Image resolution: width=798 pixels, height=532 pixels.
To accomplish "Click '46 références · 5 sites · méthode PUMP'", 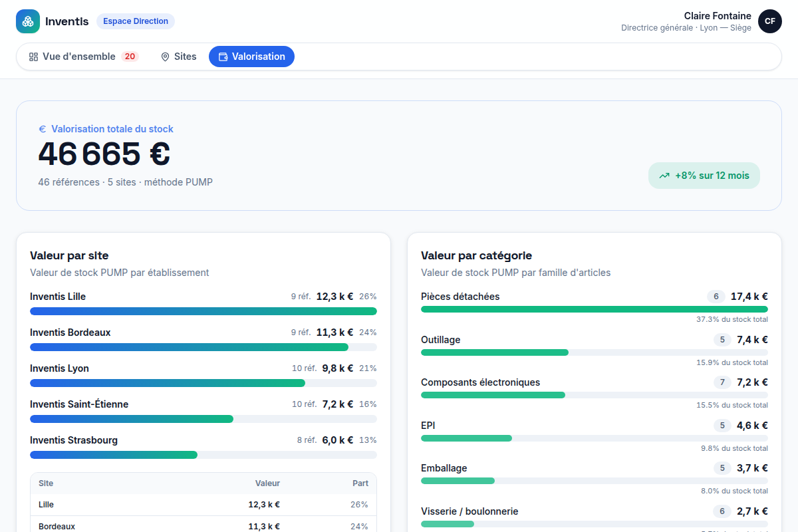I will pyautogui.click(x=126, y=182).
